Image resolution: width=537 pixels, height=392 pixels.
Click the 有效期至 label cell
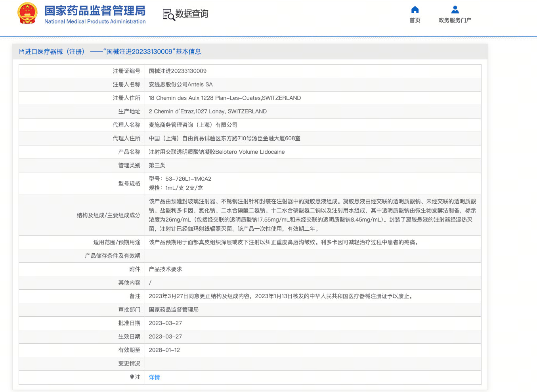[x=82, y=350]
